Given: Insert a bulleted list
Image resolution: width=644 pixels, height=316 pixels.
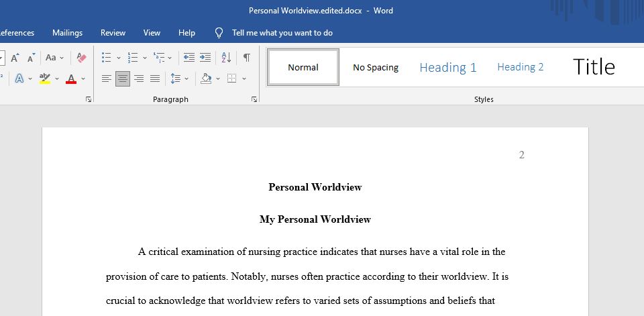Looking at the screenshot, I should [107, 58].
